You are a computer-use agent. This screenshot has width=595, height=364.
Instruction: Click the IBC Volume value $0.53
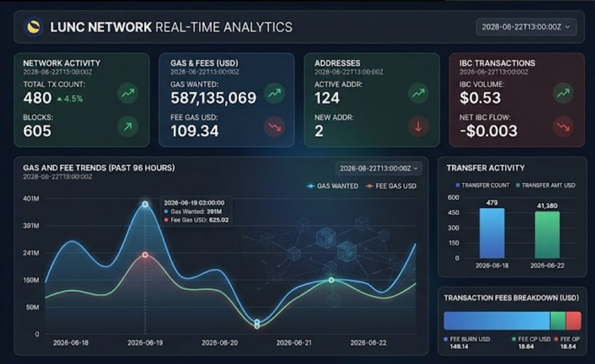coord(480,98)
